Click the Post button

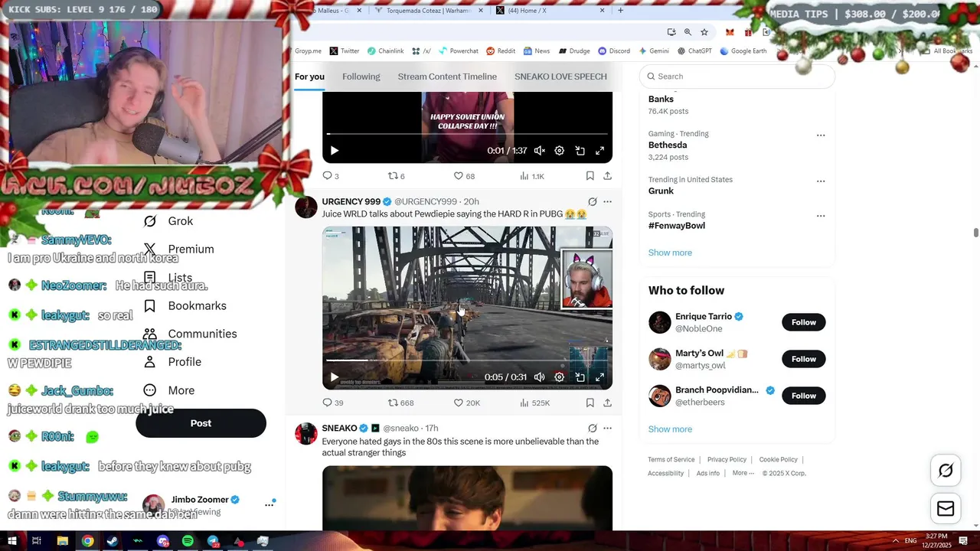coord(201,423)
